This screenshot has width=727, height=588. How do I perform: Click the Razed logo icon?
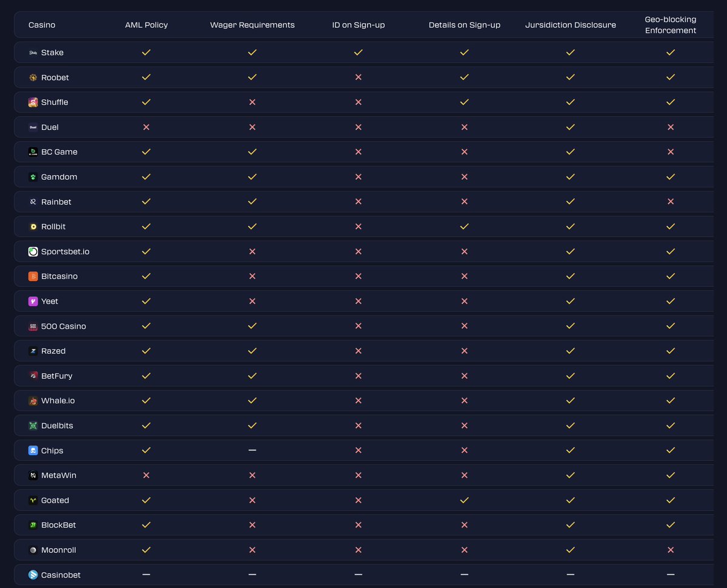coord(33,351)
